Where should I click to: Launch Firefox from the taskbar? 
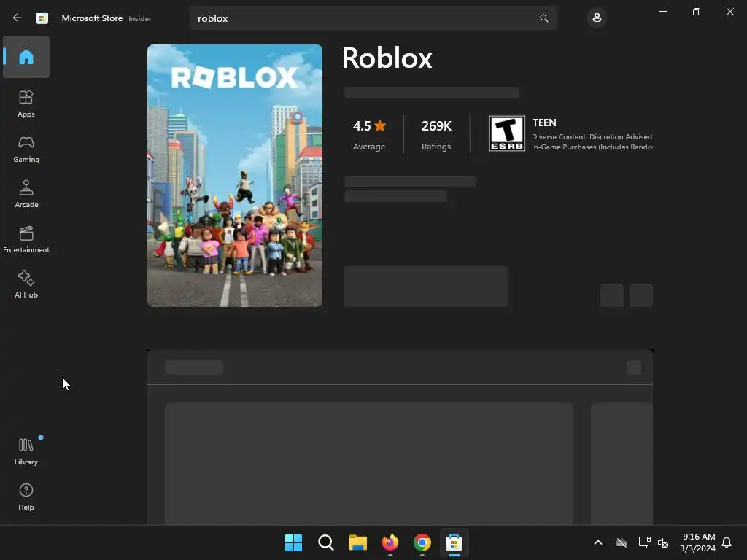click(x=390, y=542)
